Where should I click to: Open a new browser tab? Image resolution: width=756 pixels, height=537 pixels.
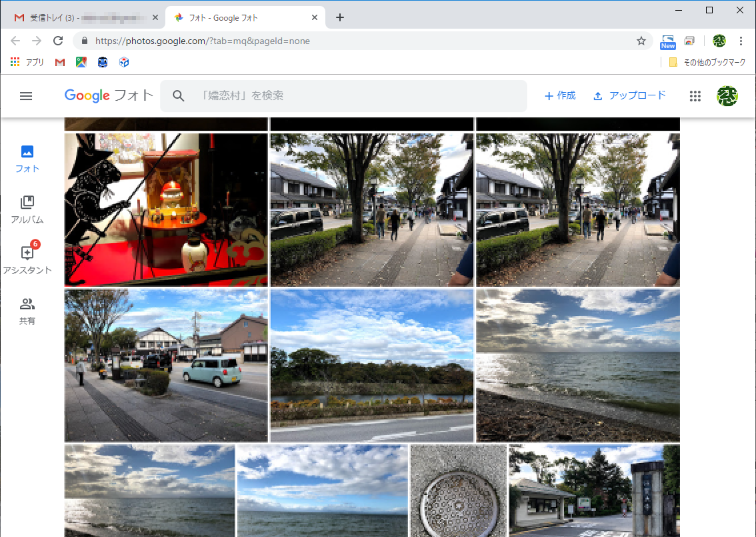pos(340,17)
